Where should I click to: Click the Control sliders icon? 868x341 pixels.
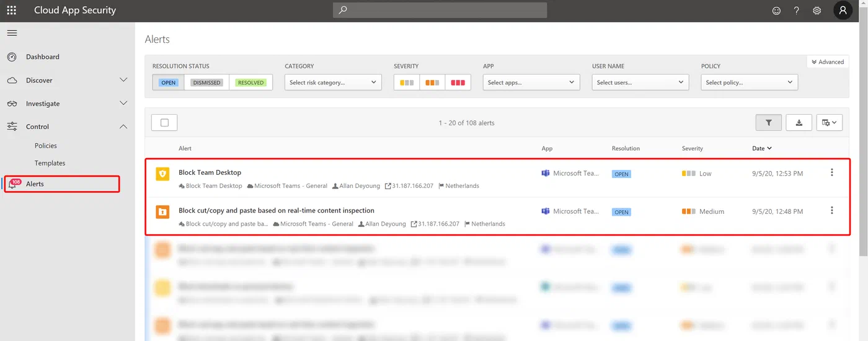12,126
